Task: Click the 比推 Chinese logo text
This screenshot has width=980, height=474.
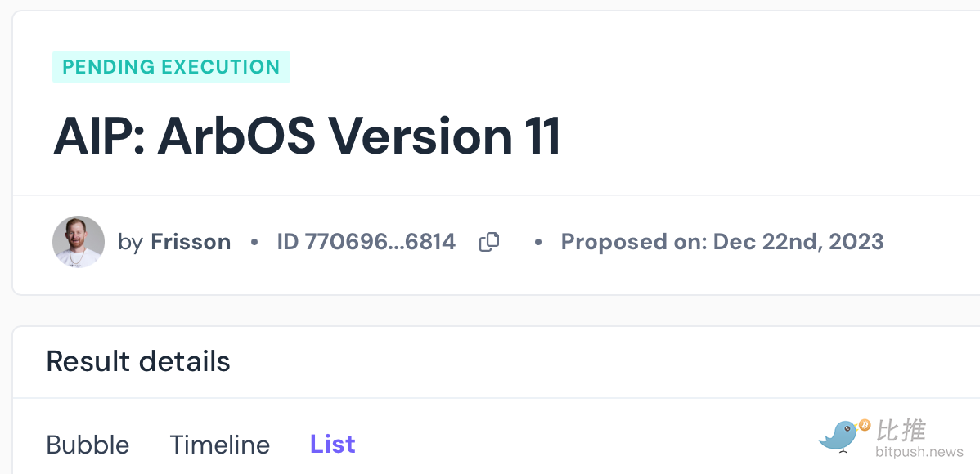Action: (x=901, y=429)
